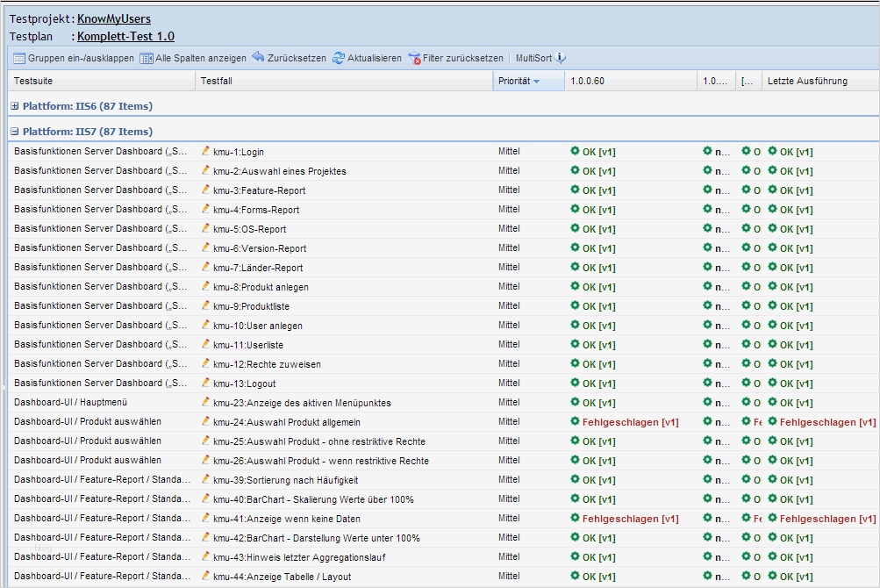Sort by the Testsuite column header

pyautogui.click(x=32, y=82)
